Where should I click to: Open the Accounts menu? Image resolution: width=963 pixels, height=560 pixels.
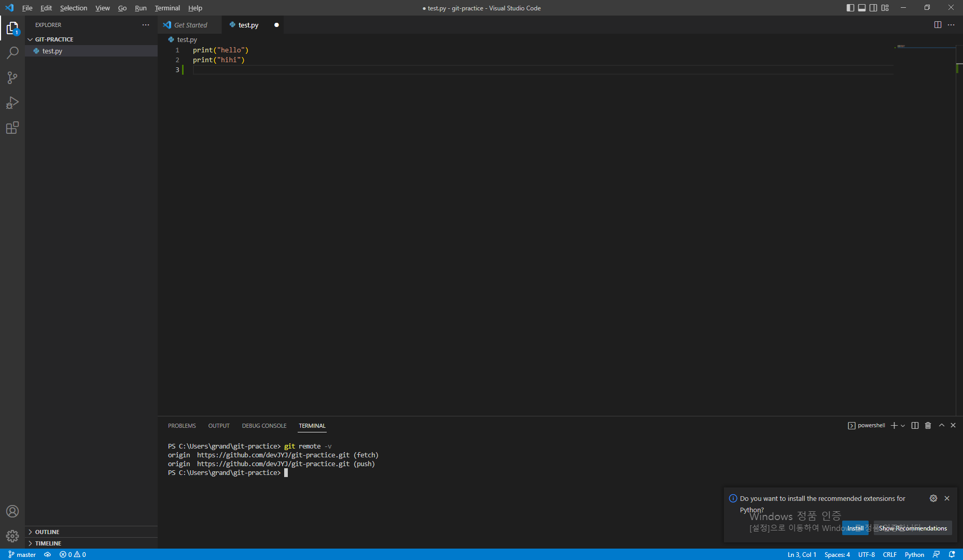click(12, 511)
